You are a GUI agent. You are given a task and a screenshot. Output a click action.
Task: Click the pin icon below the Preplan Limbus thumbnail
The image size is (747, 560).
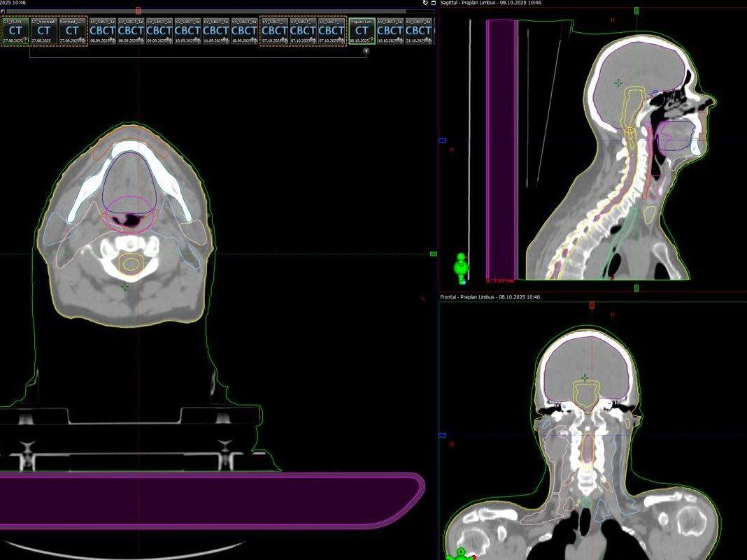[366, 51]
